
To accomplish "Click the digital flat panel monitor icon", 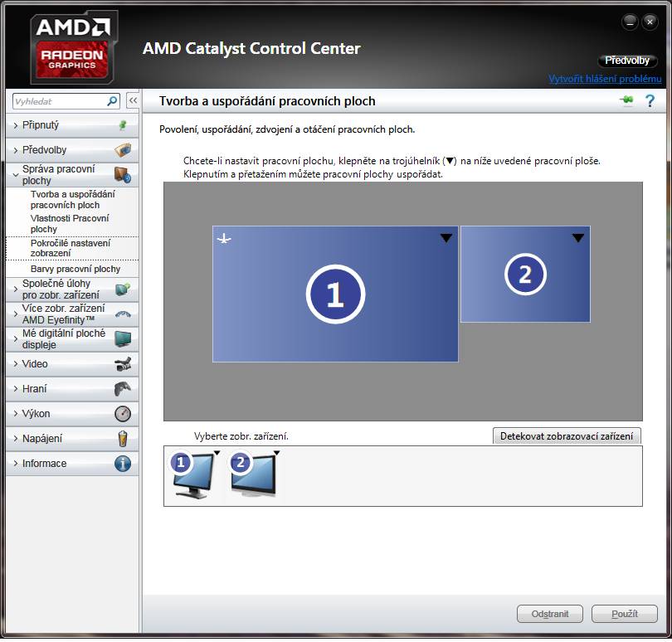I will (123, 339).
